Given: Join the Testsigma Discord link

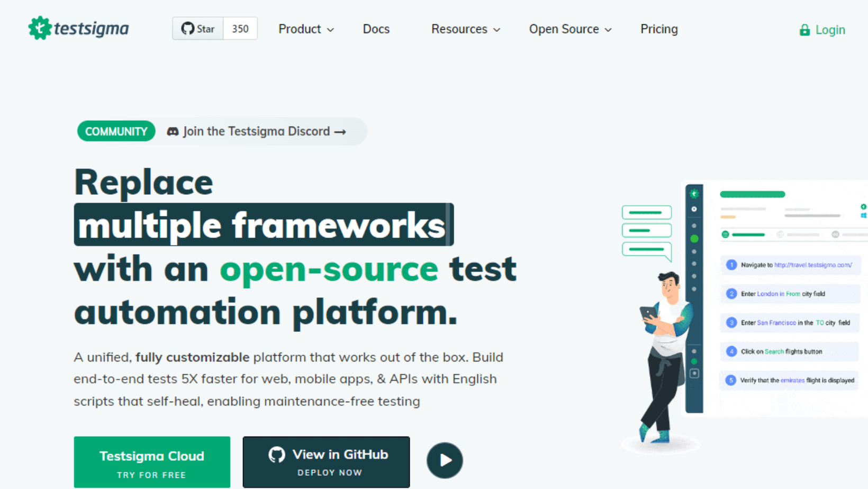Looking at the screenshot, I should [x=256, y=131].
